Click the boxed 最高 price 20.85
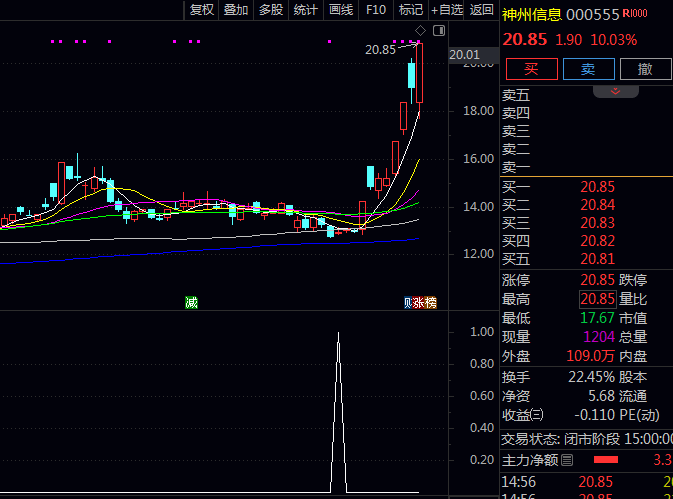Viewport: 673px width, 499px height. click(597, 299)
